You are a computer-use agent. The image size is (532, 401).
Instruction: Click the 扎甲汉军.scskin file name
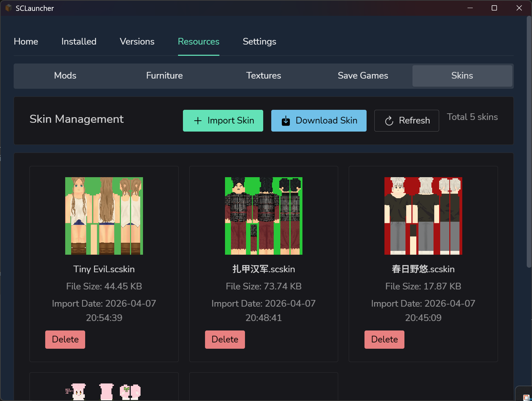click(264, 269)
